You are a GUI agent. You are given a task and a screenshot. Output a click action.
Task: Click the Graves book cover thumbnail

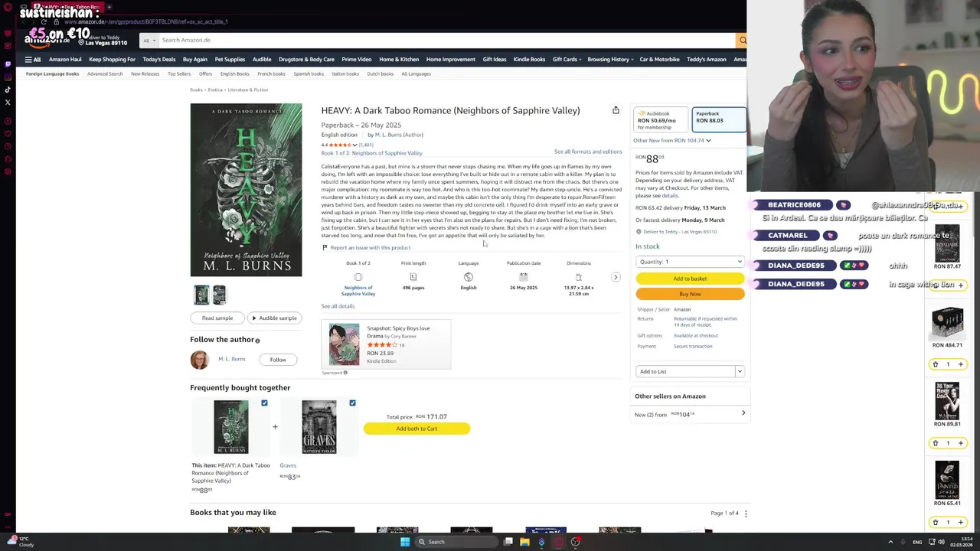318,427
